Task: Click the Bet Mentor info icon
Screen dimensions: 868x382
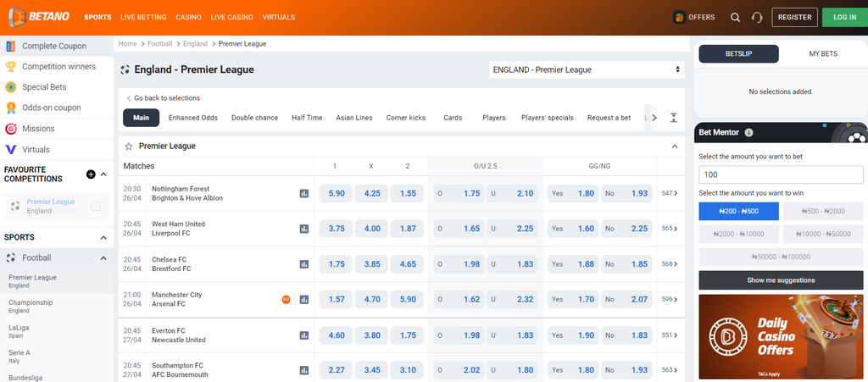Action: point(749,133)
